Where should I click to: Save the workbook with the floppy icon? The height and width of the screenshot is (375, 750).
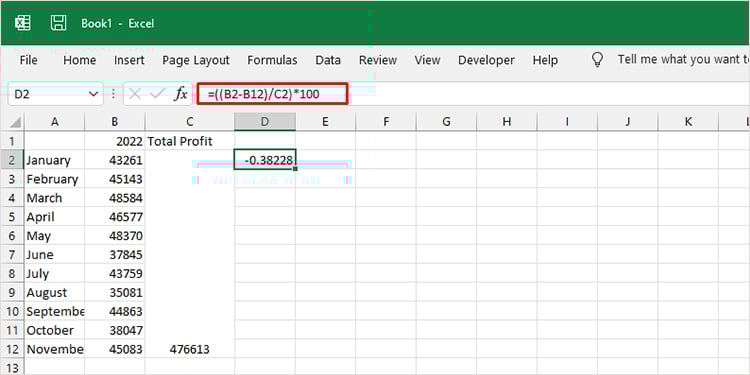(58, 22)
